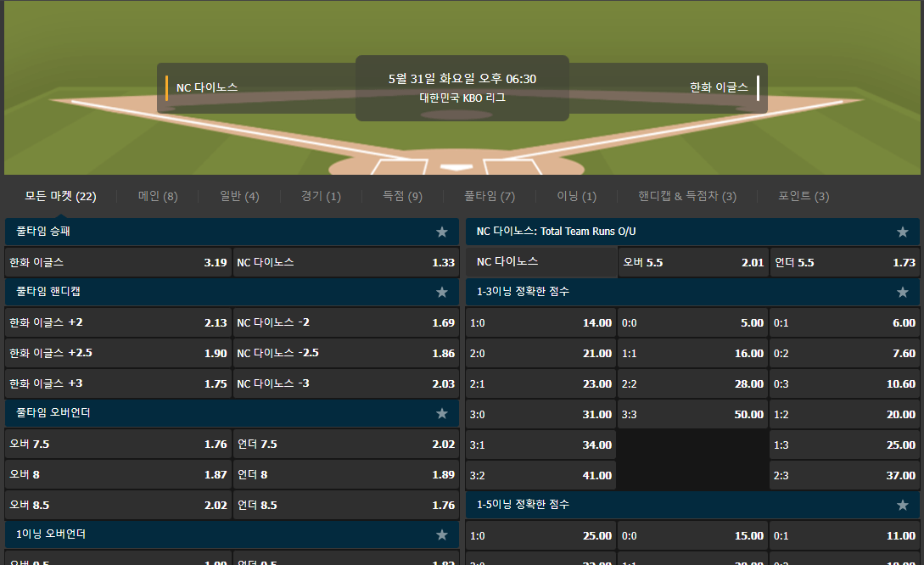Bet on 한화 이글스 win at 3.19
This screenshot has width=924, height=565.
coord(118,262)
